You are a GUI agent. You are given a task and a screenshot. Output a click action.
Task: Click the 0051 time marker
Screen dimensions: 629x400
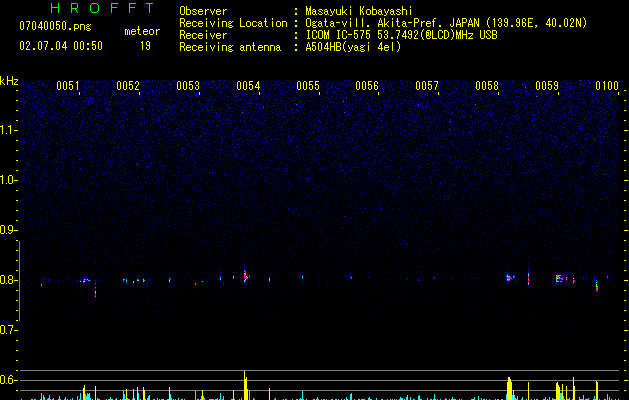click(x=68, y=86)
